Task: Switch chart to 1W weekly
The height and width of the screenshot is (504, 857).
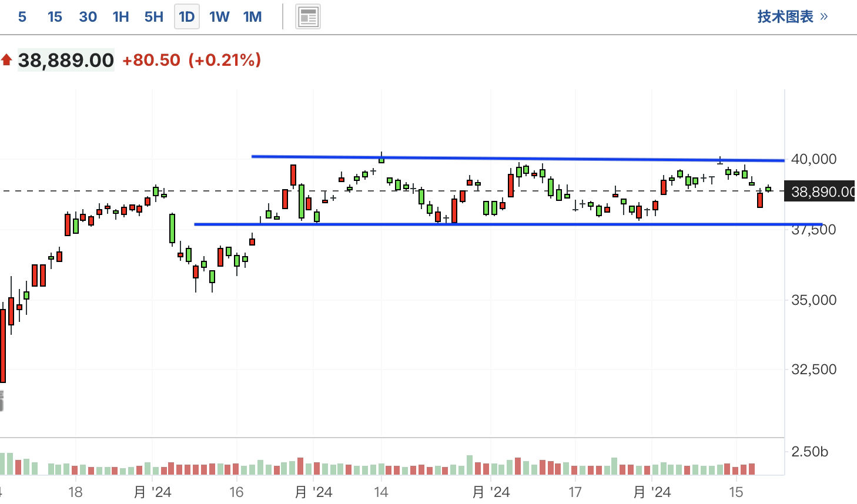Action: (219, 16)
